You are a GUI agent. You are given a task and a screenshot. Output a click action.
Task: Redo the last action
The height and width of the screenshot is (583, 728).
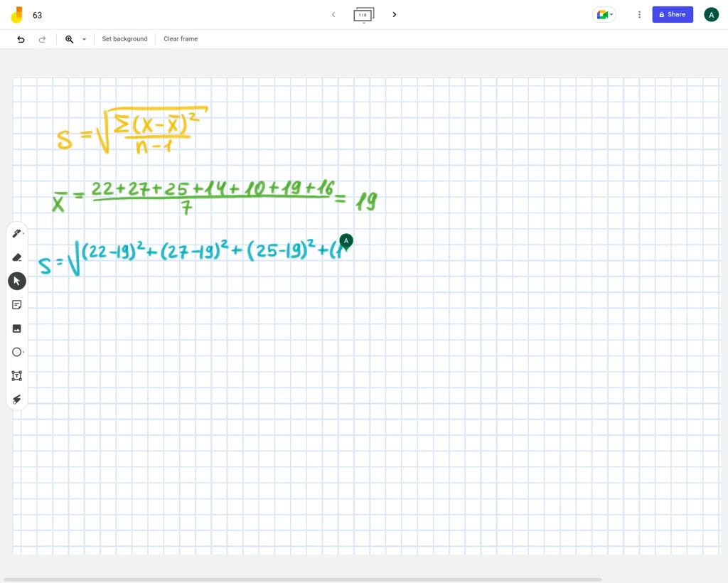(42, 39)
